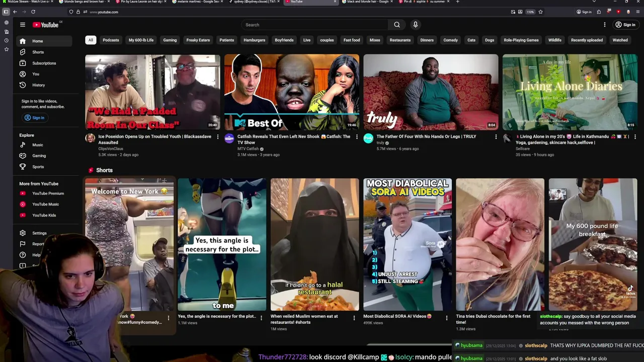Viewport: 644px width, 362px height.
Task: Click the ClipsVonClaus channel name
Action: coord(111,149)
